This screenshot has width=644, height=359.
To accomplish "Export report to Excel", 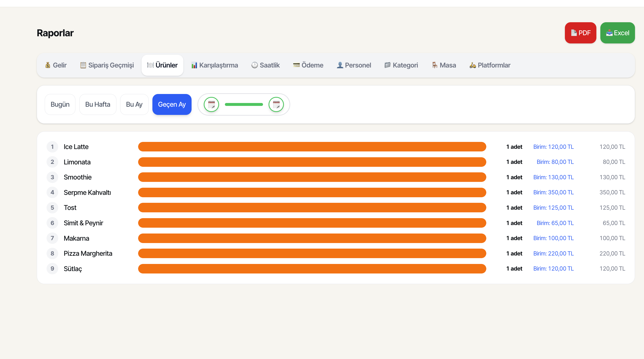I will pyautogui.click(x=617, y=33).
